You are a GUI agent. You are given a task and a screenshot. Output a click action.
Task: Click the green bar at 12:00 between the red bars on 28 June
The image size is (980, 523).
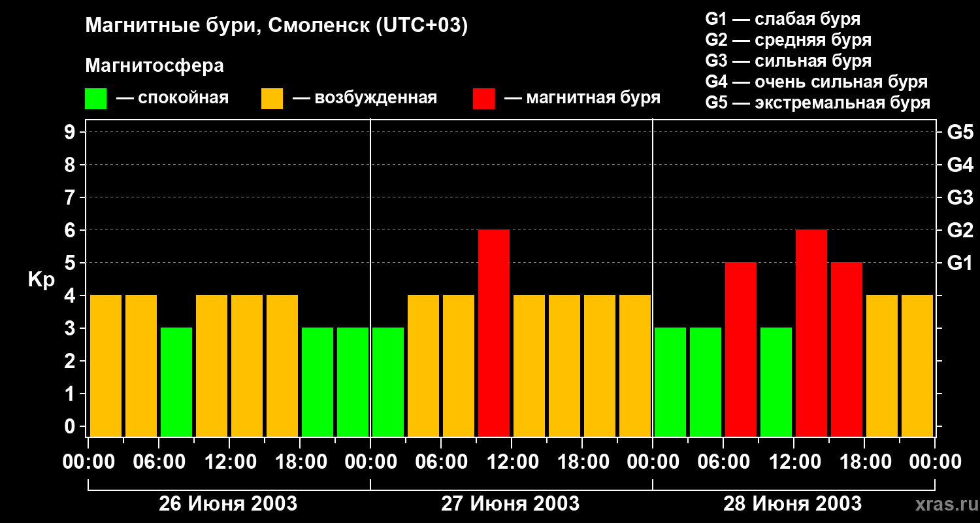(x=776, y=382)
